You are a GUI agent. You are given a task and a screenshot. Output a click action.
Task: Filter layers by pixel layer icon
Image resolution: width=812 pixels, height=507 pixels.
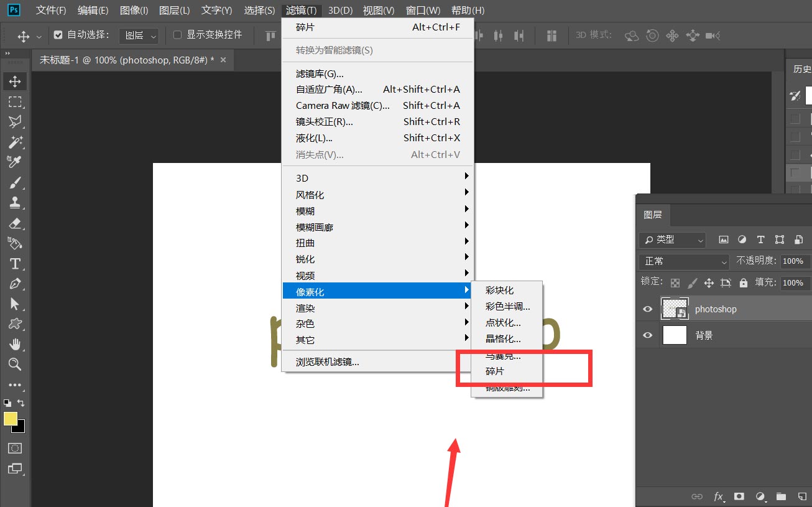(x=724, y=240)
